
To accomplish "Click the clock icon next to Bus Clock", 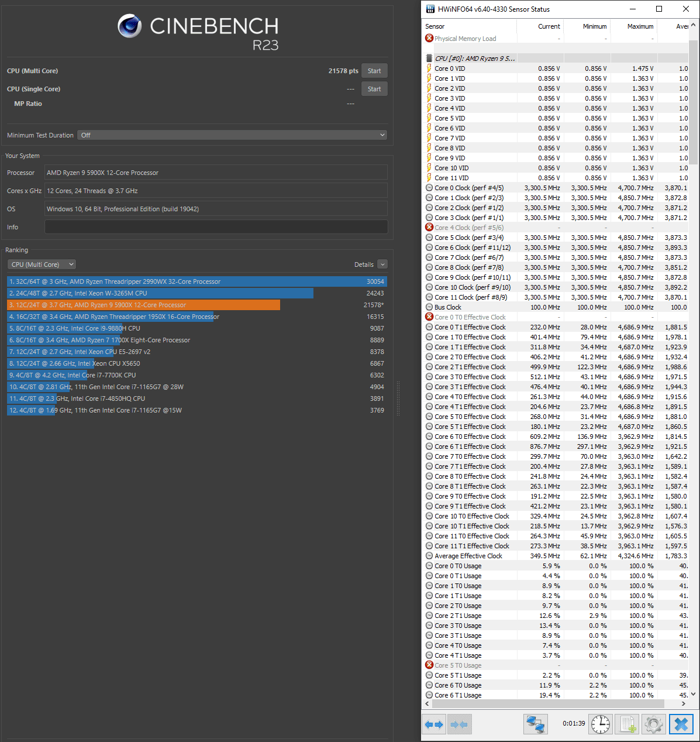I will coord(429,307).
